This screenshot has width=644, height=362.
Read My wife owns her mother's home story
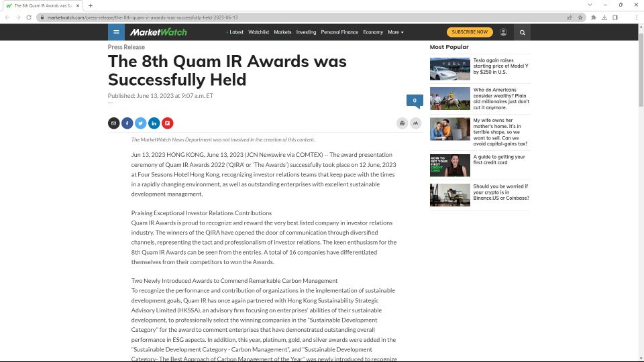point(500,132)
